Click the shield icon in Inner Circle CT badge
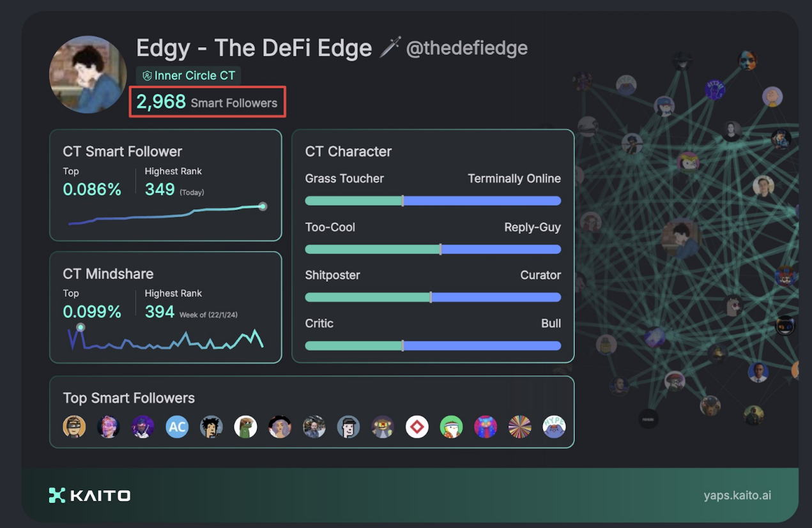812x528 pixels. 147,76
